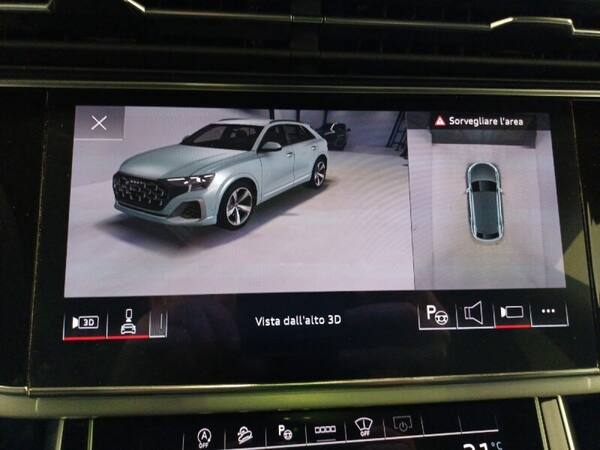Mute parking sensor sound speaker icon
Screen dimensions: 600x450
[474, 314]
